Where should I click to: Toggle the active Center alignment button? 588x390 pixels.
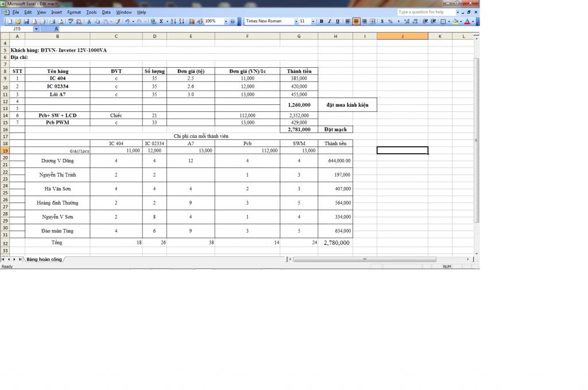[x=356, y=21]
